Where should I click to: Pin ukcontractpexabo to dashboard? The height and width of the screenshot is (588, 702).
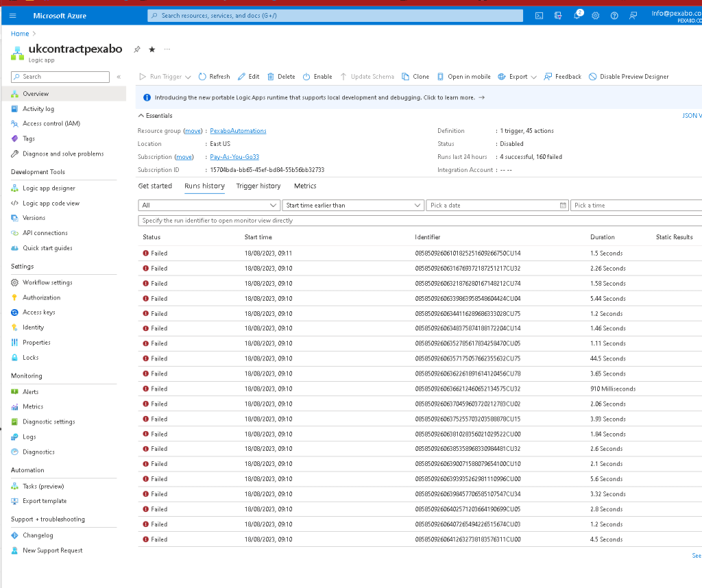(137, 49)
